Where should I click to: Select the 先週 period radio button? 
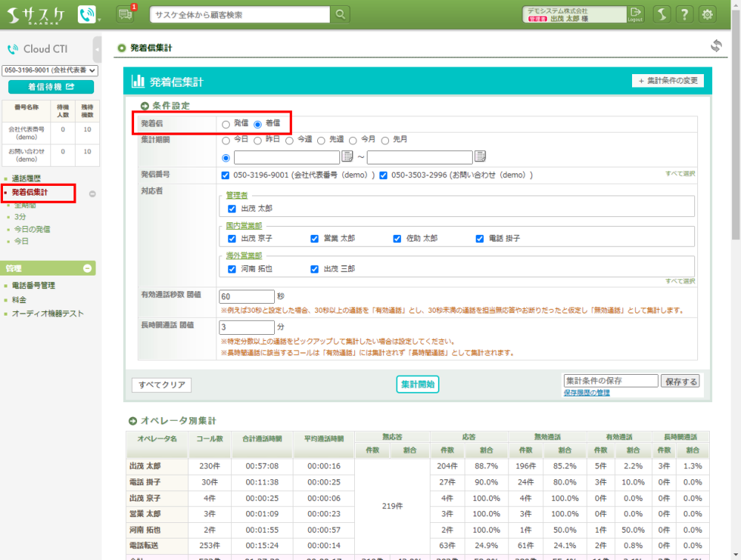pos(322,139)
